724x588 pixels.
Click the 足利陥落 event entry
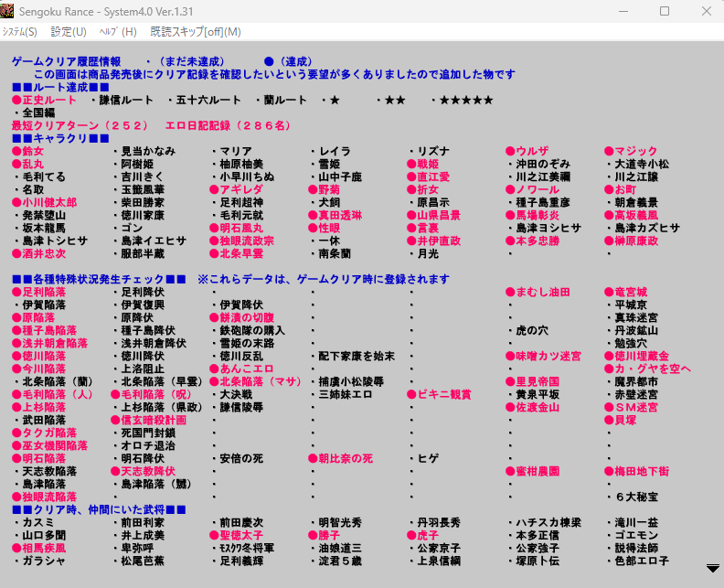coord(39,293)
